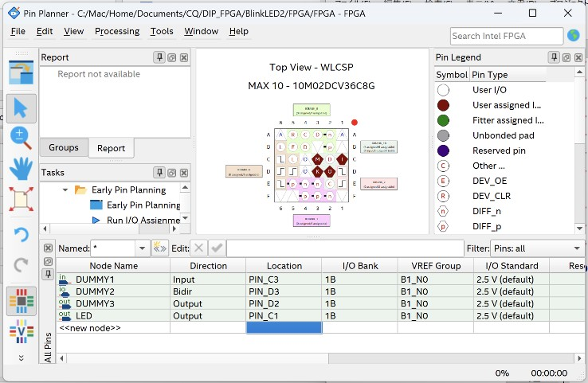The image size is (588, 383).
Task: Open the Edit menu
Action: tap(45, 32)
